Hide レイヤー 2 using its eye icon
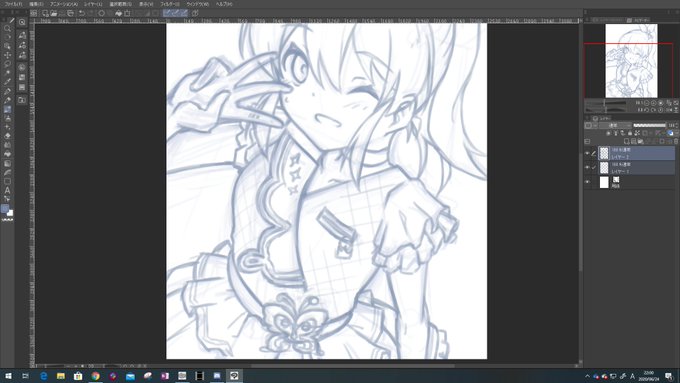Viewport: 680px width, 383px height. [587, 153]
